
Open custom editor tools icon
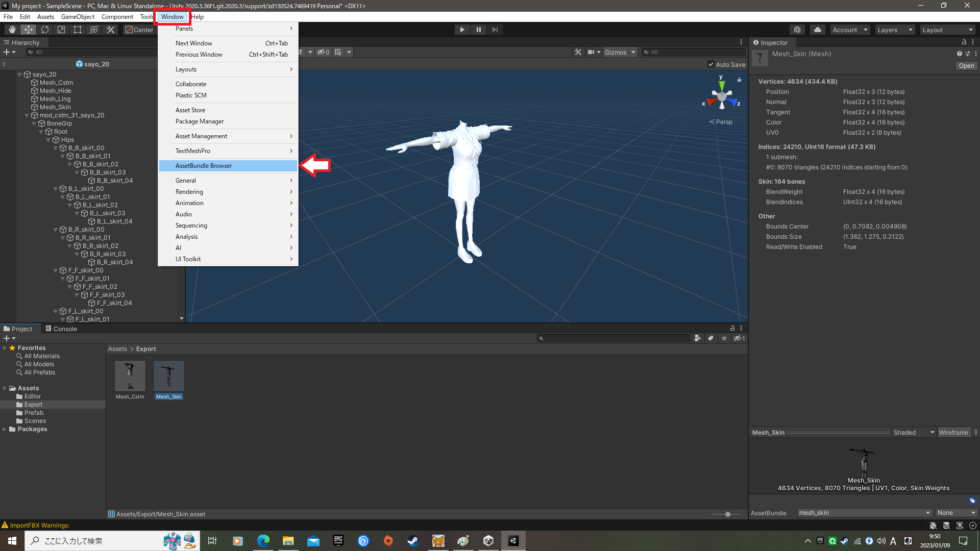[x=110, y=30]
